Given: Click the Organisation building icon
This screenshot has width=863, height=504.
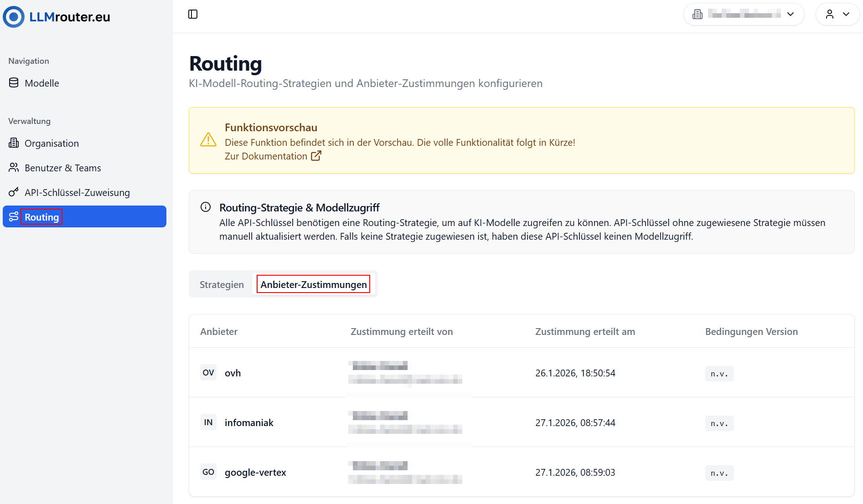Looking at the screenshot, I should 14,143.
